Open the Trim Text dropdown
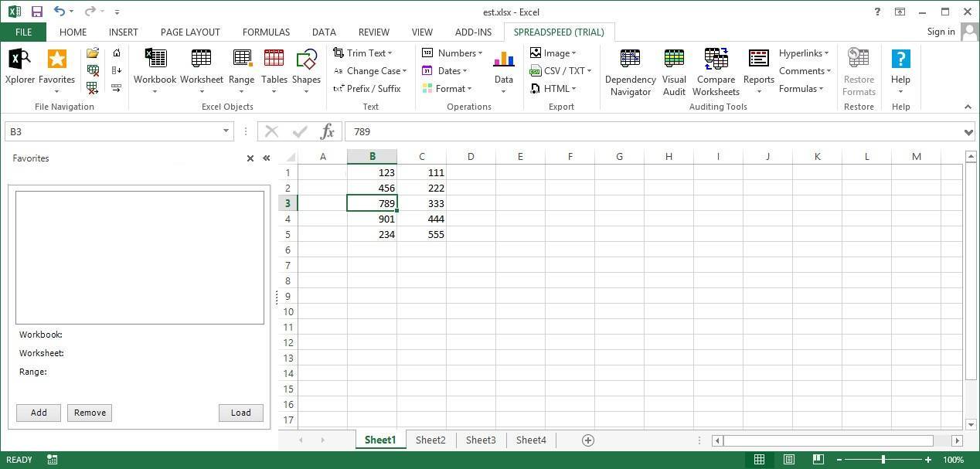Image resolution: width=980 pixels, height=469 pixels. click(367, 53)
